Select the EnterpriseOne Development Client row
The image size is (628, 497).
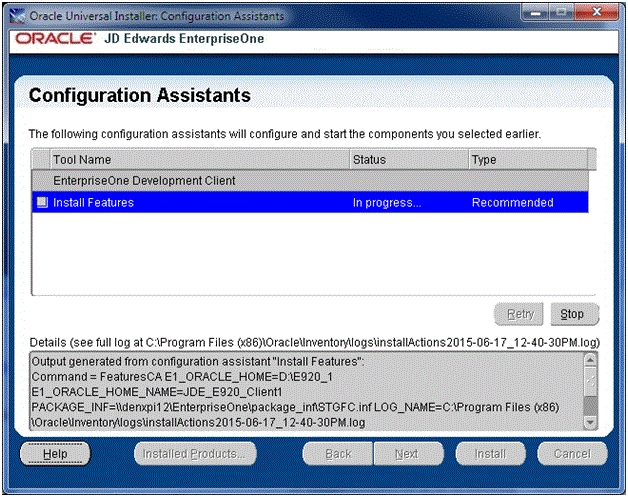310,181
